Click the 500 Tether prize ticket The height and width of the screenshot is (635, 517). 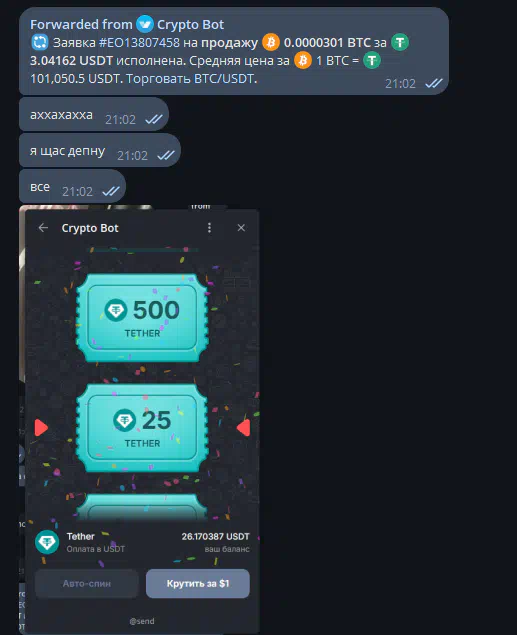(x=142, y=318)
